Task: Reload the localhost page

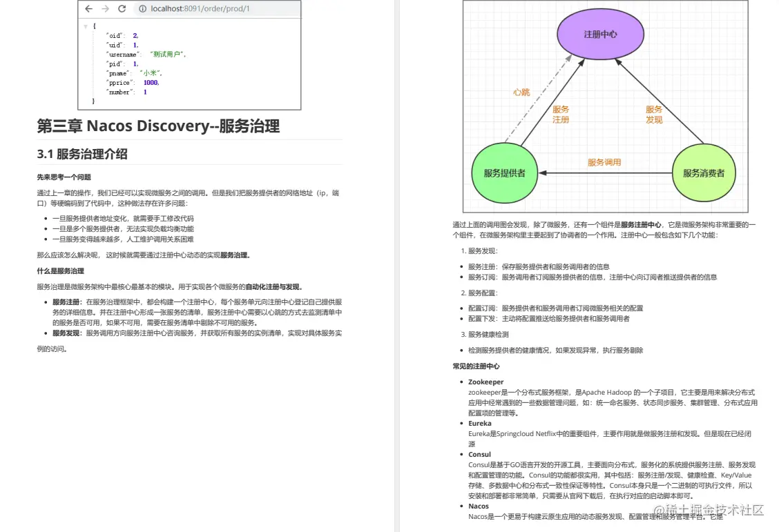Action: (121, 9)
